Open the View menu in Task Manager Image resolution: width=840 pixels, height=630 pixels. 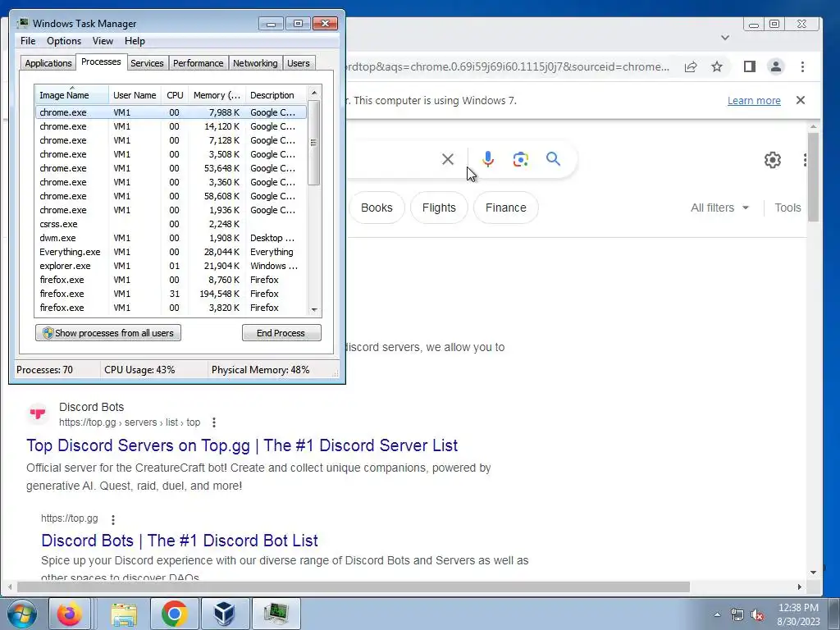tap(103, 41)
